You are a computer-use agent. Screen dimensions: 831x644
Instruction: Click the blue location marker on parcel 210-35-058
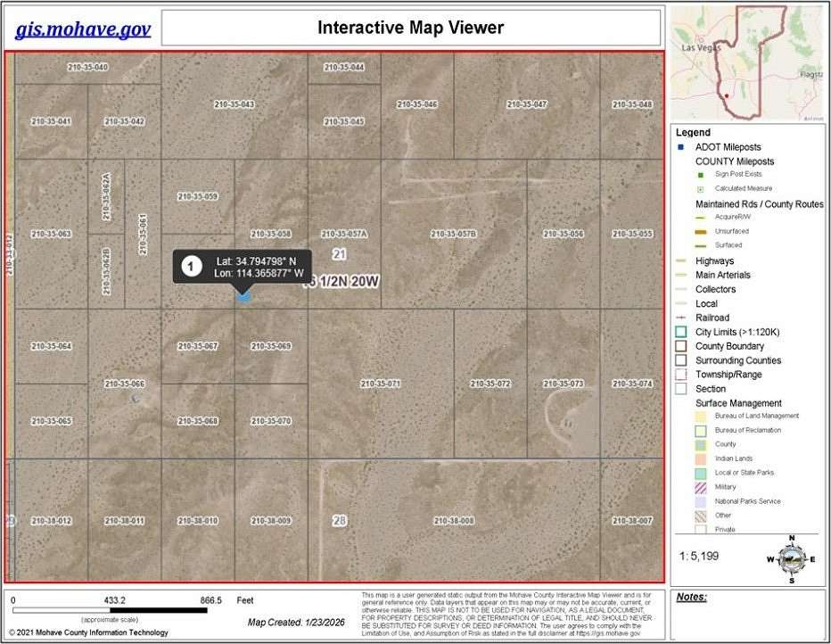[243, 294]
